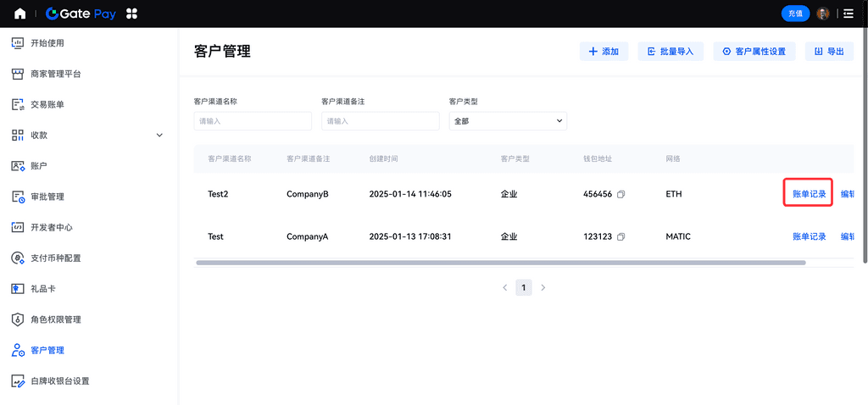Click the ETH network cell
The image size is (868, 405).
pos(674,194)
